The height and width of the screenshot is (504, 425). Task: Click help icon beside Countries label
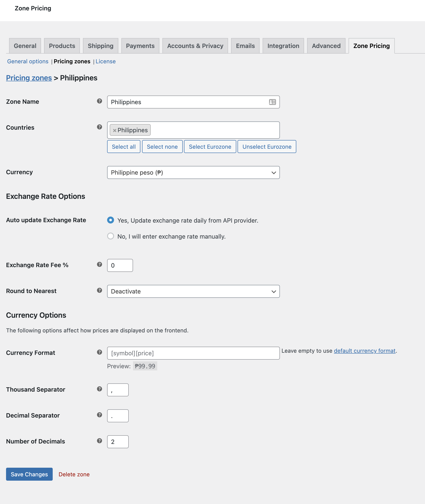[x=100, y=127]
